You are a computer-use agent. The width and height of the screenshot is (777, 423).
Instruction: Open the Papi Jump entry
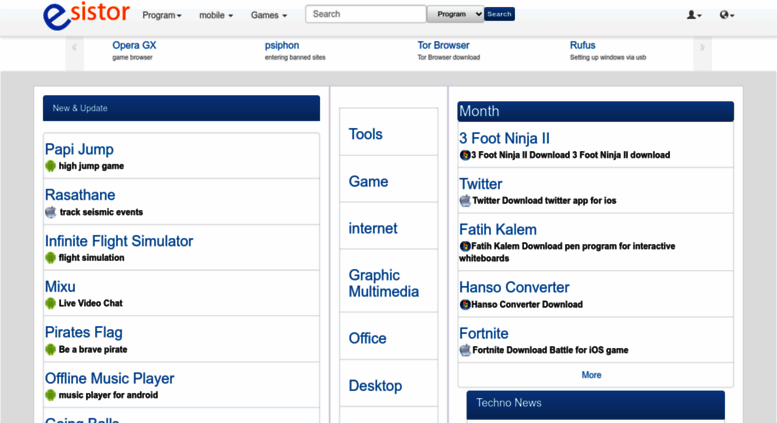[x=79, y=149]
